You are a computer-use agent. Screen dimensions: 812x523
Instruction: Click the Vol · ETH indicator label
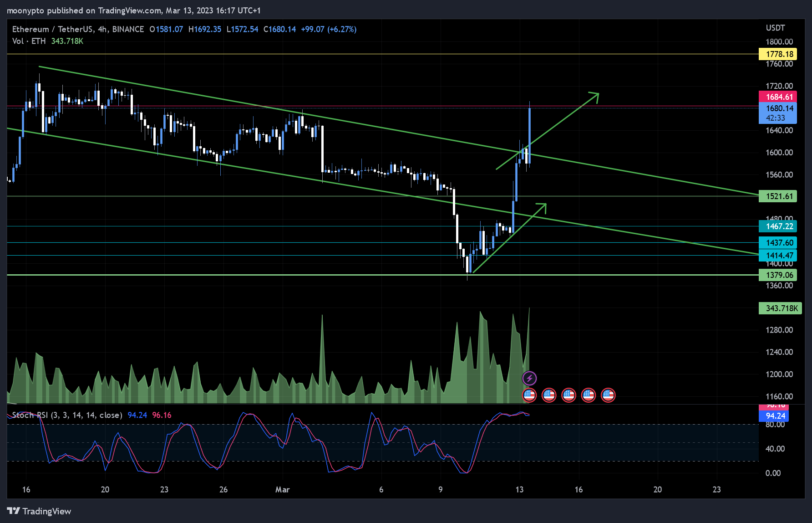tap(29, 41)
